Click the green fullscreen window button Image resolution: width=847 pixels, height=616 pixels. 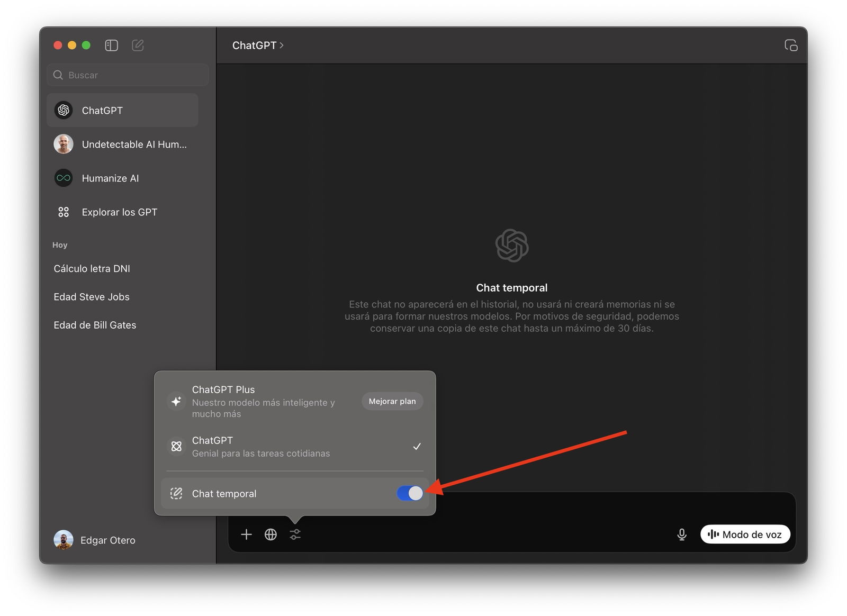click(x=86, y=46)
